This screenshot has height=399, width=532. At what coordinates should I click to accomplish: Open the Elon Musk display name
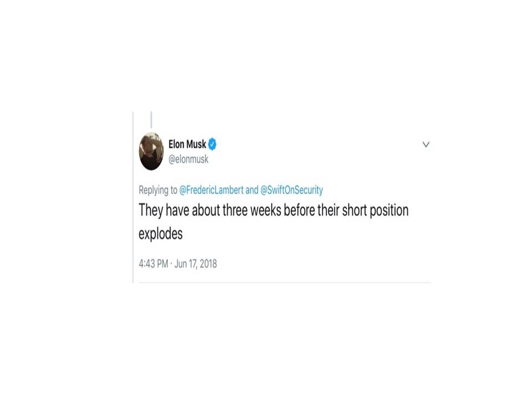pos(187,144)
